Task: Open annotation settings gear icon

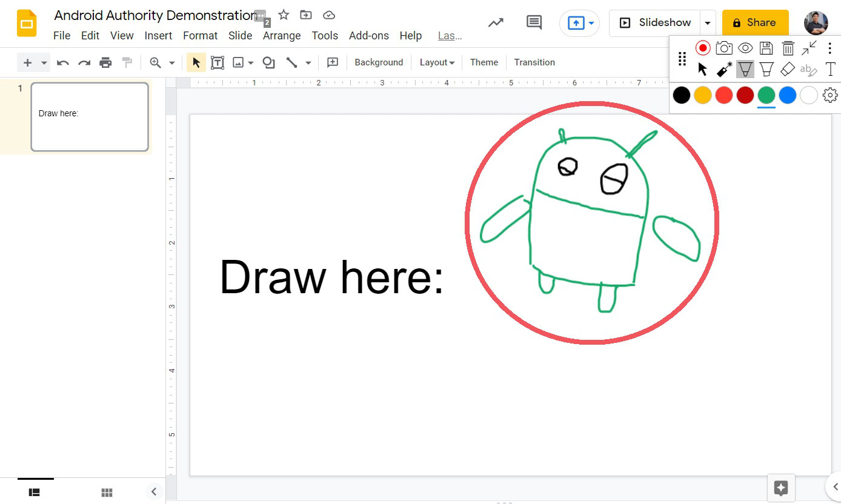Action: point(830,95)
